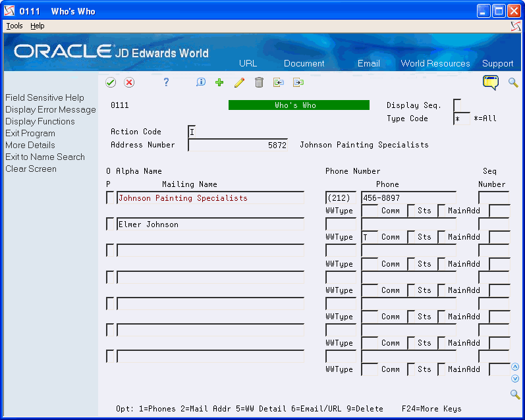525x420 pixels.
Task: Select the Email banner tab
Action: click(x=369, y=64)
